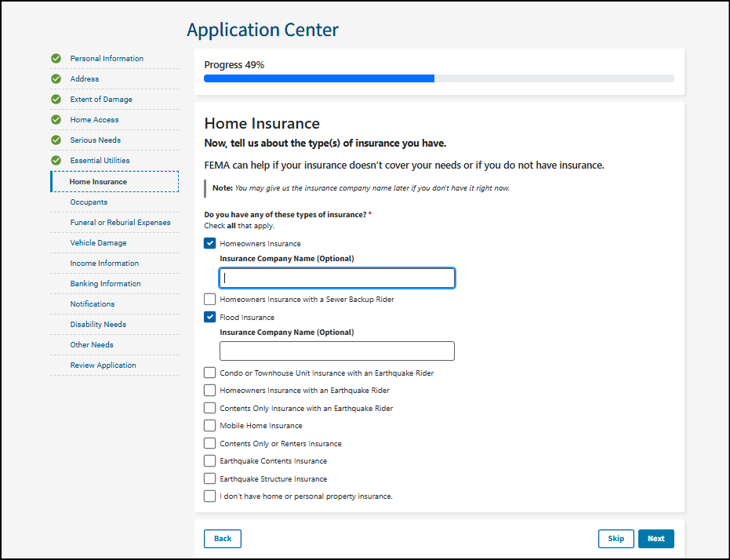Click the checkmark icon for Extent of Damage
Viewport: 730px width, 560px height.
point(56,100)
